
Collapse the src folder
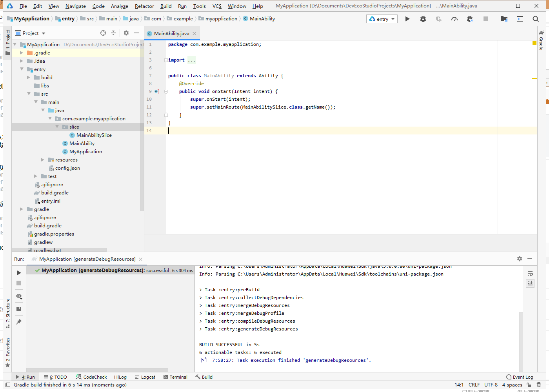[x=29, y=94]
